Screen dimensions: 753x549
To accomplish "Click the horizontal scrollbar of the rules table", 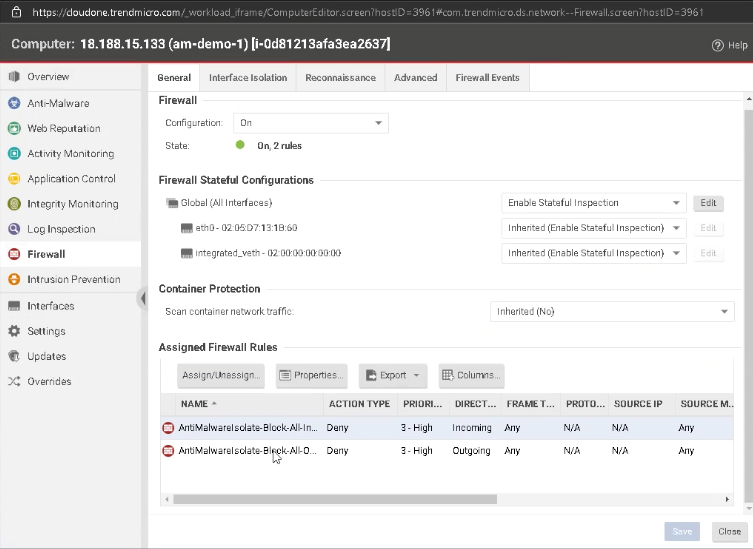I will tap(335, 500).
